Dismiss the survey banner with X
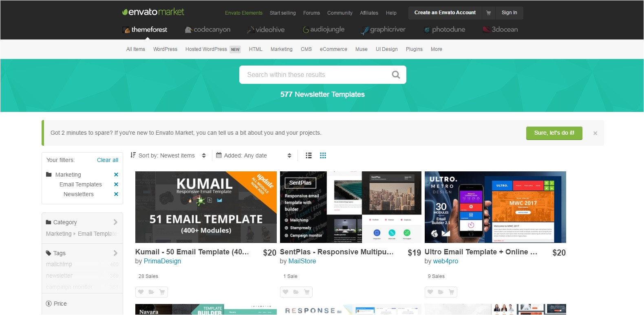 coord(595,133)
